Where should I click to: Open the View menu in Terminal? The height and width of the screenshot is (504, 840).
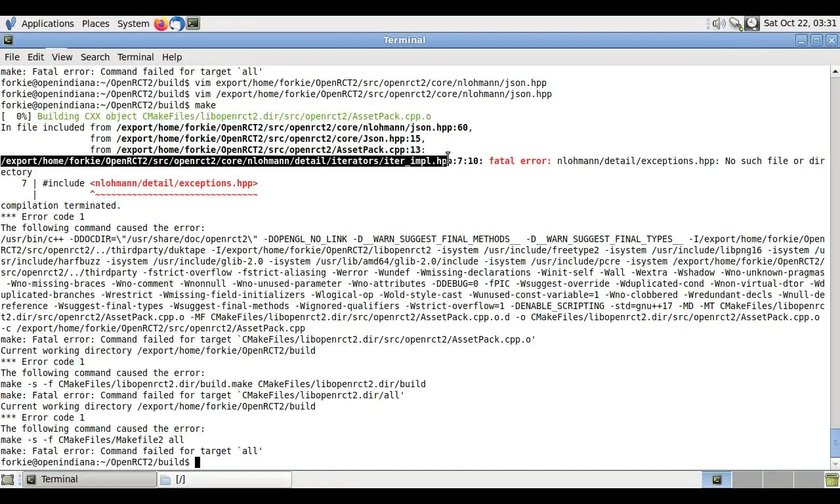pos(62,57)
